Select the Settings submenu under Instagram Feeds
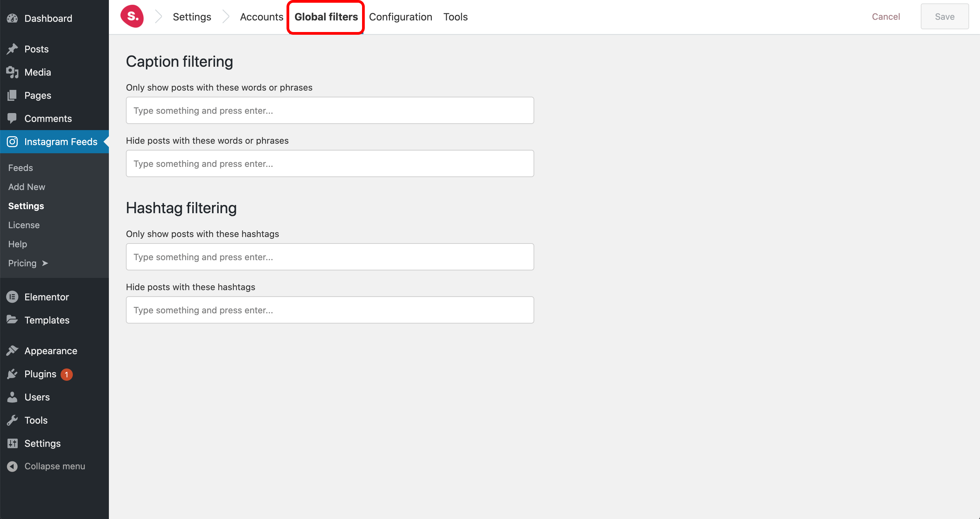 click(x=26, y=206)
